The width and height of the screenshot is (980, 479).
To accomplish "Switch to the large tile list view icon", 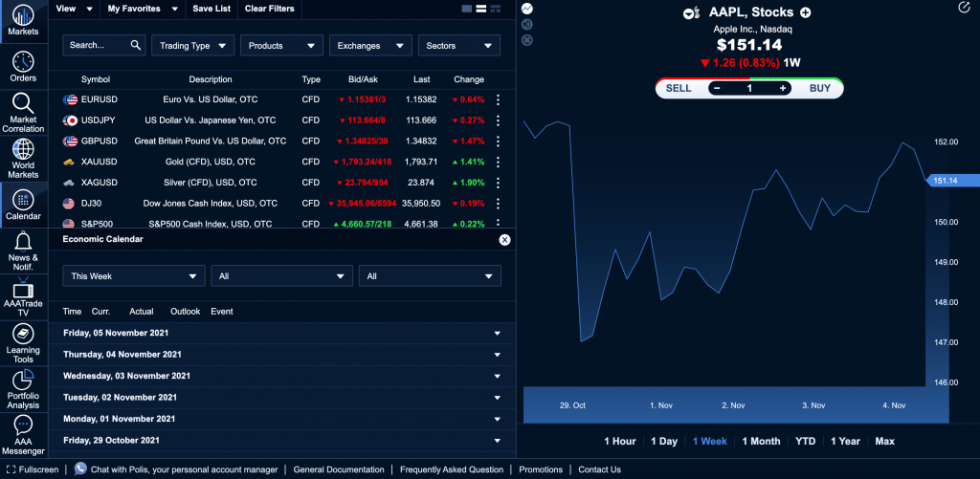I will point(467,9).
